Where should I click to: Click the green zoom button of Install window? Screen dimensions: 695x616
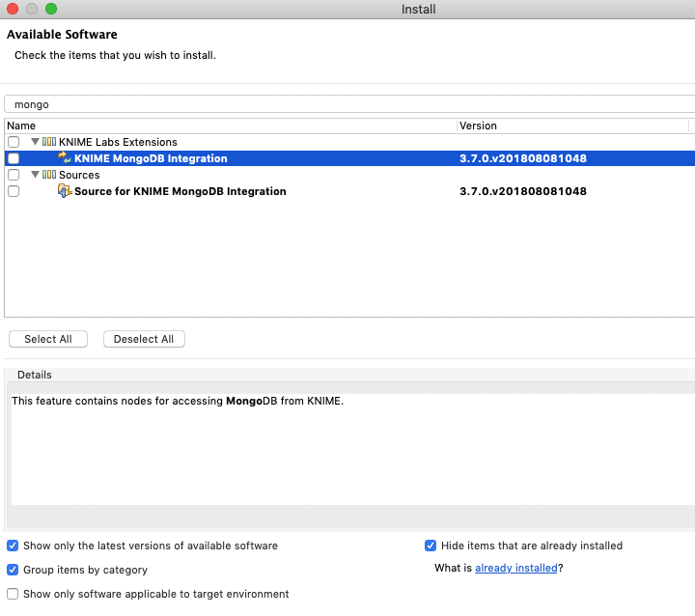(x=51, y=9)
